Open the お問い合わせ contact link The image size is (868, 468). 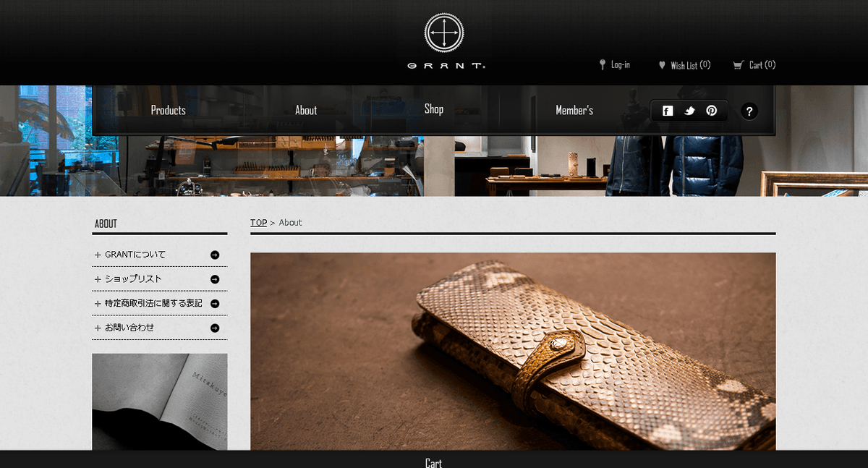point(129,328)
